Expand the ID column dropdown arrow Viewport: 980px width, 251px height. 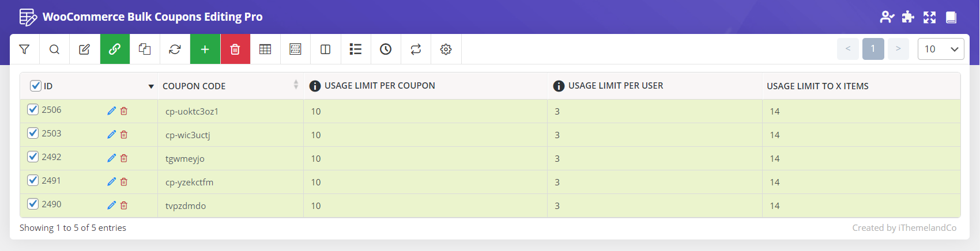coord(151,86)
